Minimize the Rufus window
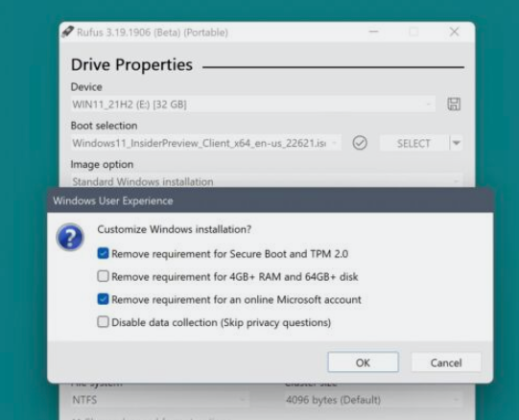This screenshot has width=519, height=420. click(374, 32)
